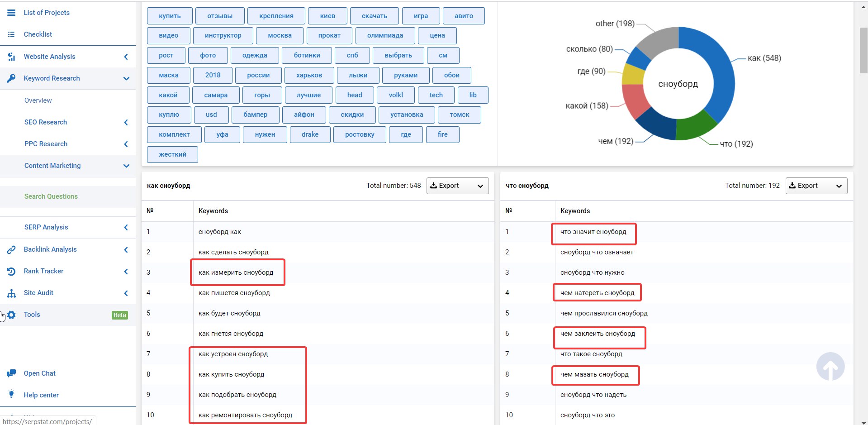Image resolution: width=868 pixels, height=425 pixels.
Task: Click the Checklist list icon
Action: [11, 34]
